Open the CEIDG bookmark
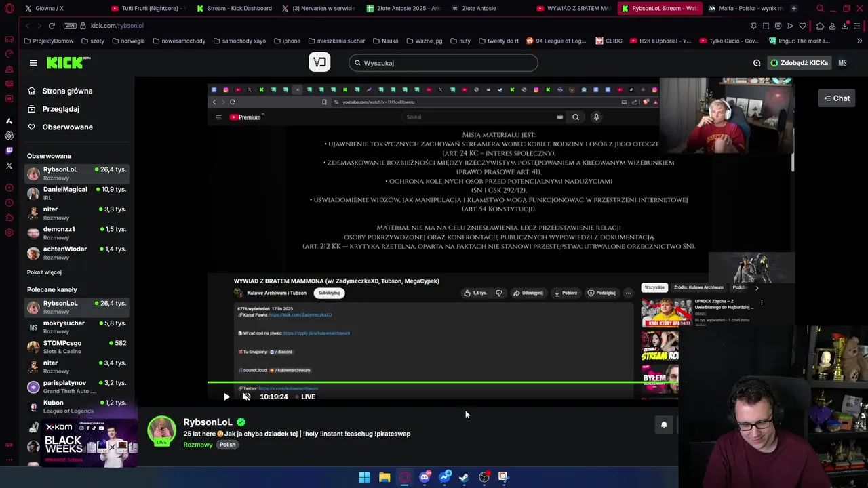 coord(609,41)
